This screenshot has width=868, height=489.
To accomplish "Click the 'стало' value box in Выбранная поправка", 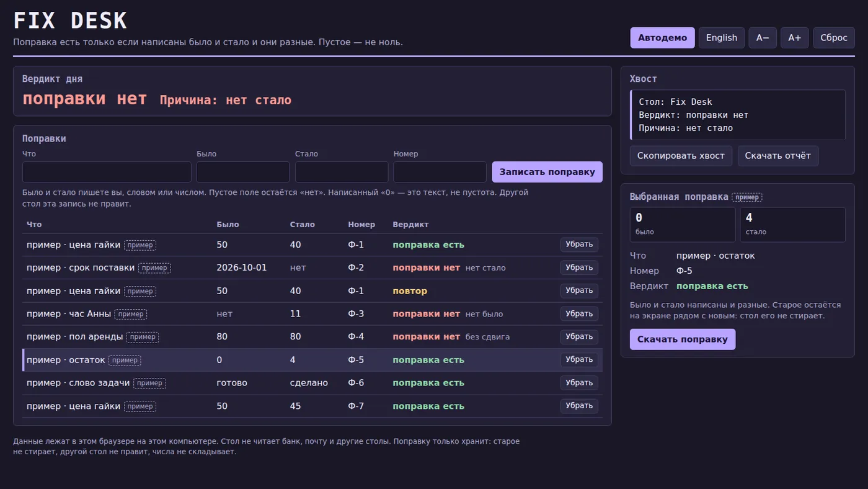I will pos(793,225).
